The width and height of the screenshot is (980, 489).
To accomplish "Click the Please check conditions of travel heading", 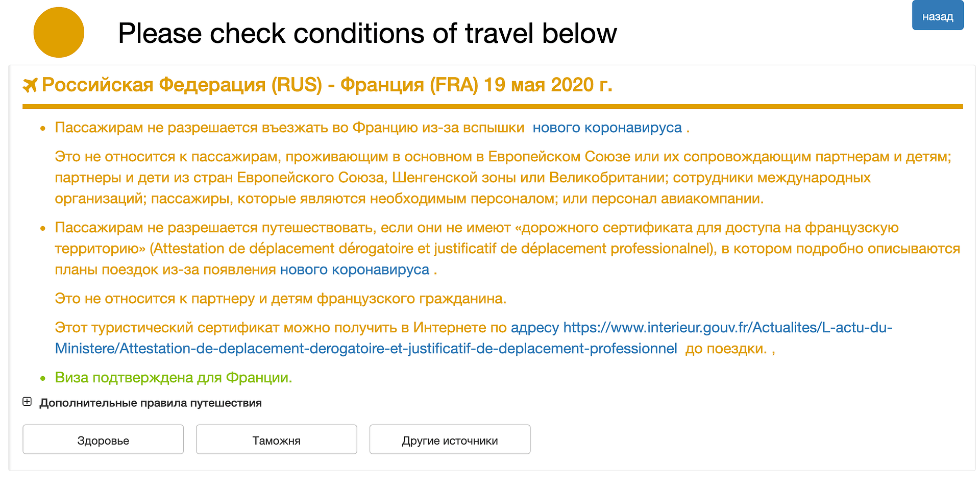I will 367,33.
